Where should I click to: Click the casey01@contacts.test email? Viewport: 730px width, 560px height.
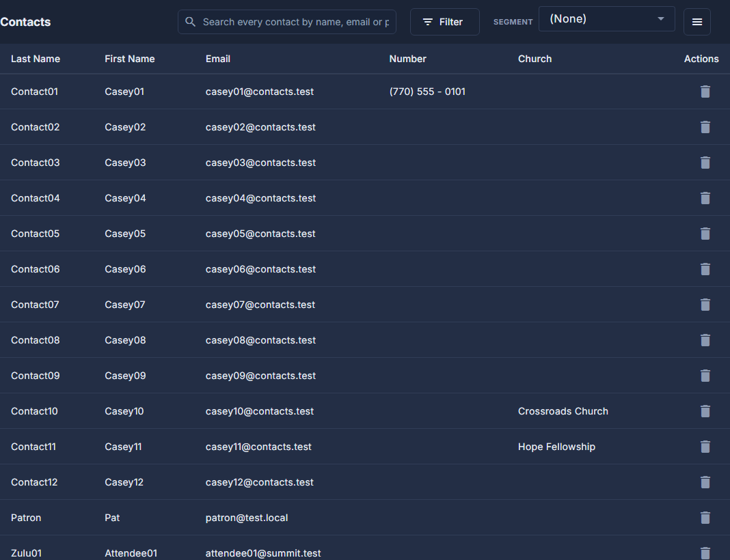tap(259, 92)
